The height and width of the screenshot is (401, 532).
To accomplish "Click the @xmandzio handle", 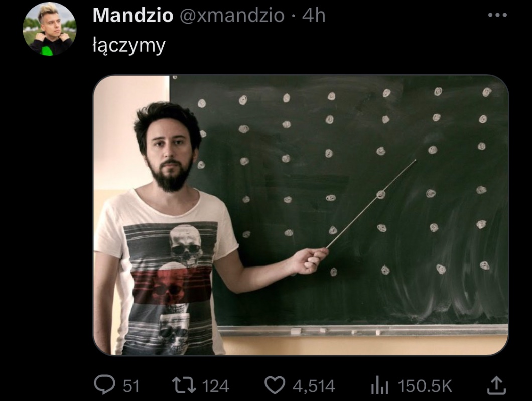I will point(232,16).
